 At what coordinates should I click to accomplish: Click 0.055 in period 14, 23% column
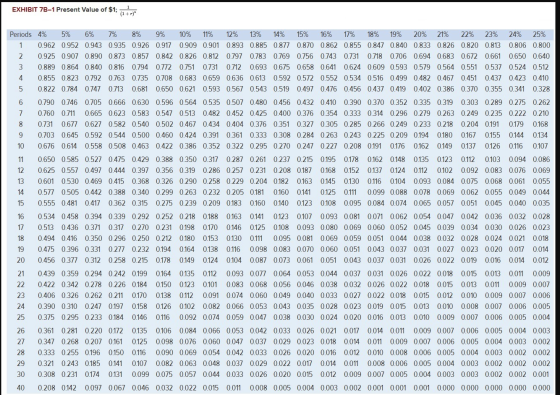click(493, 192)
